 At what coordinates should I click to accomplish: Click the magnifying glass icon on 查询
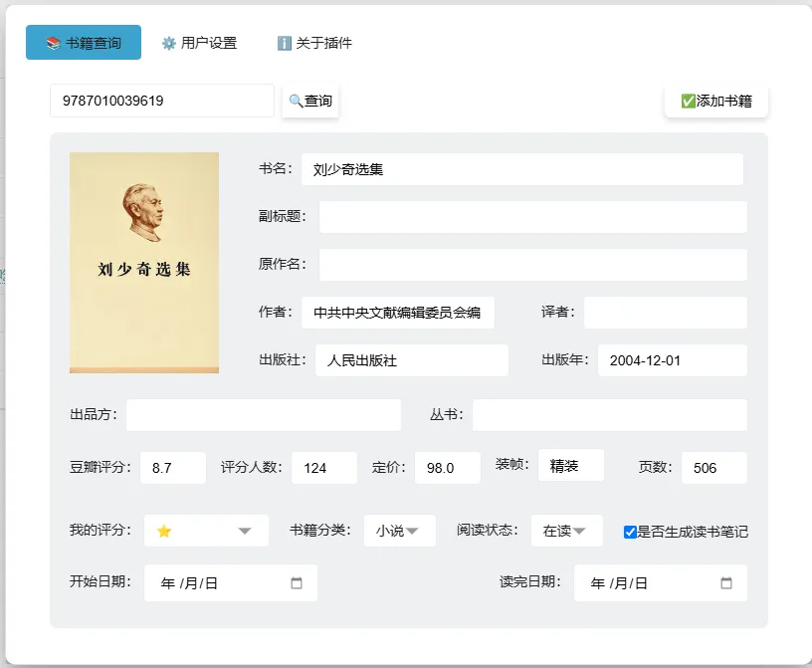[298, 101]
